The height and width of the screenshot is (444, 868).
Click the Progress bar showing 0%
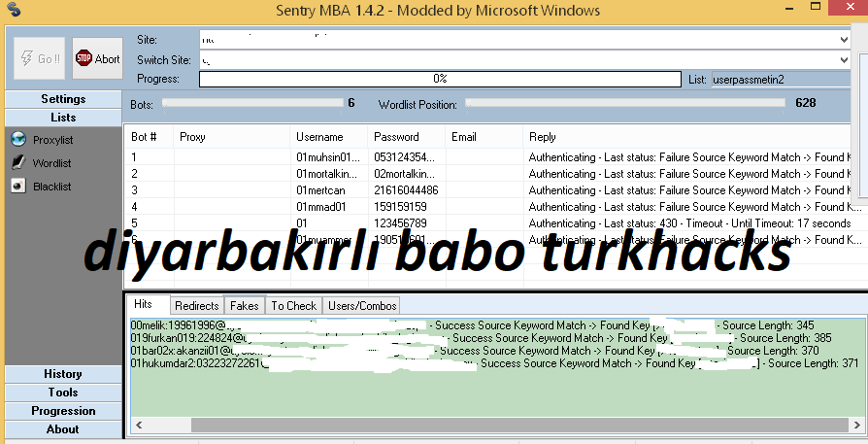click(440, 79)
